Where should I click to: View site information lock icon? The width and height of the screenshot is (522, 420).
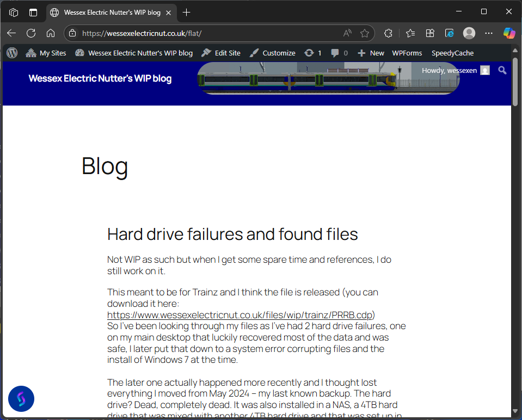72,33
